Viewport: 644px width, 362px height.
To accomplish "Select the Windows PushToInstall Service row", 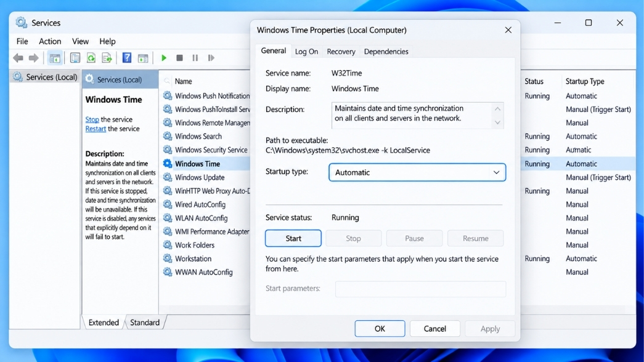I will click(213, 109).
